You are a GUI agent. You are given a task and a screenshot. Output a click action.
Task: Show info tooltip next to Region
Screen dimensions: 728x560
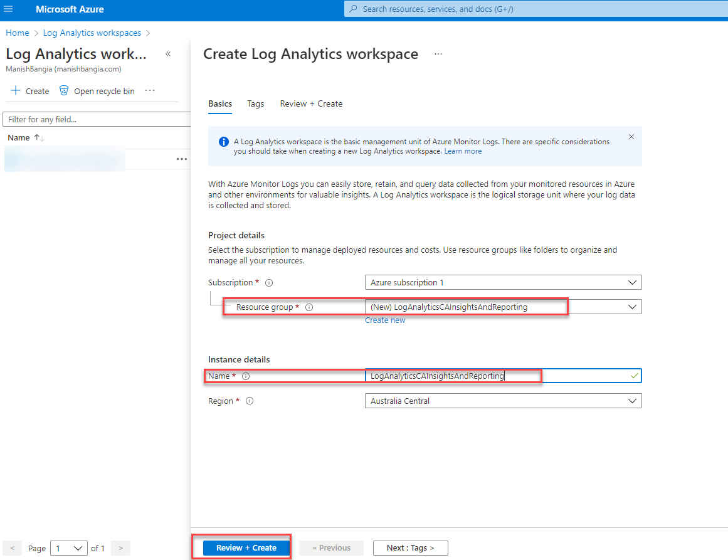[x=250, y=401]
